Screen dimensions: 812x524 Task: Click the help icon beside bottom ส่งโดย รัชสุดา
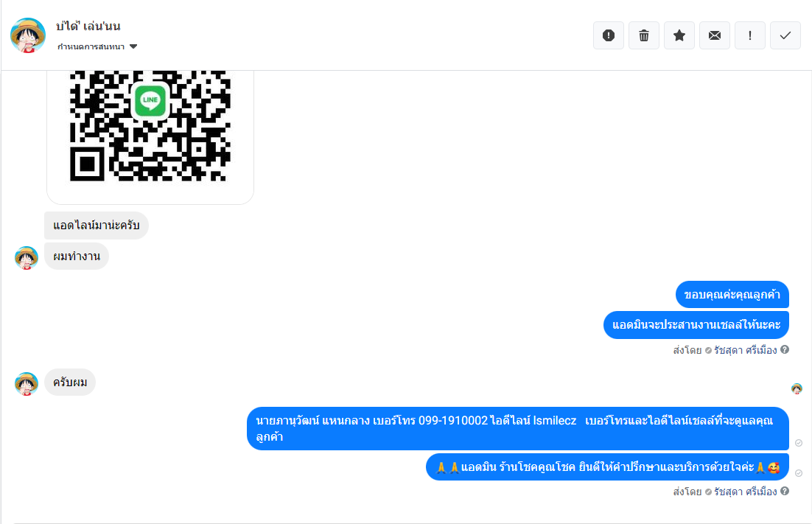click(785, 491)
